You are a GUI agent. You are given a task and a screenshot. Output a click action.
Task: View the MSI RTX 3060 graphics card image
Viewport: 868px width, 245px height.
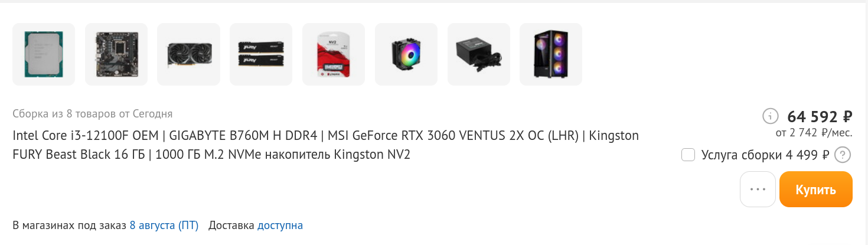pos(188,54)
